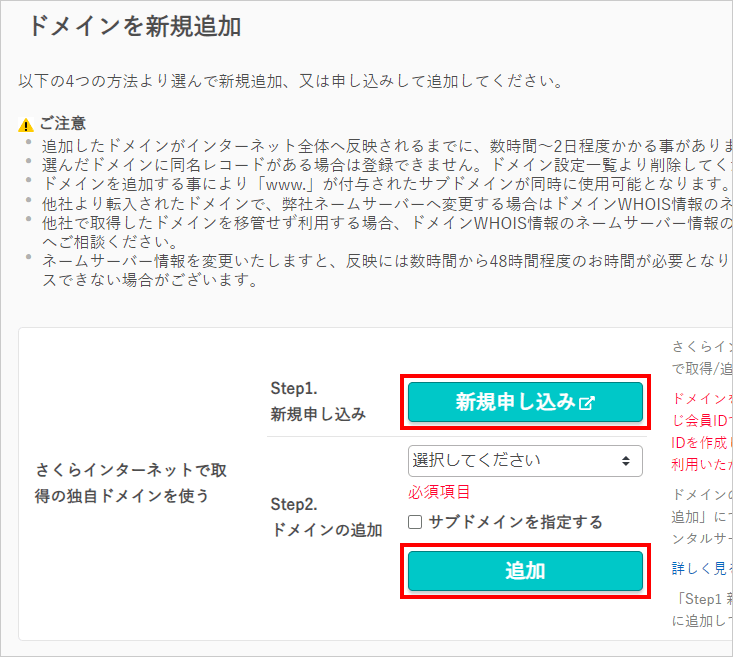This screenshot has height=657, width=733.
Task: Click the Step2. ドメインの追加 label
Action: click(x=326, y=517)
